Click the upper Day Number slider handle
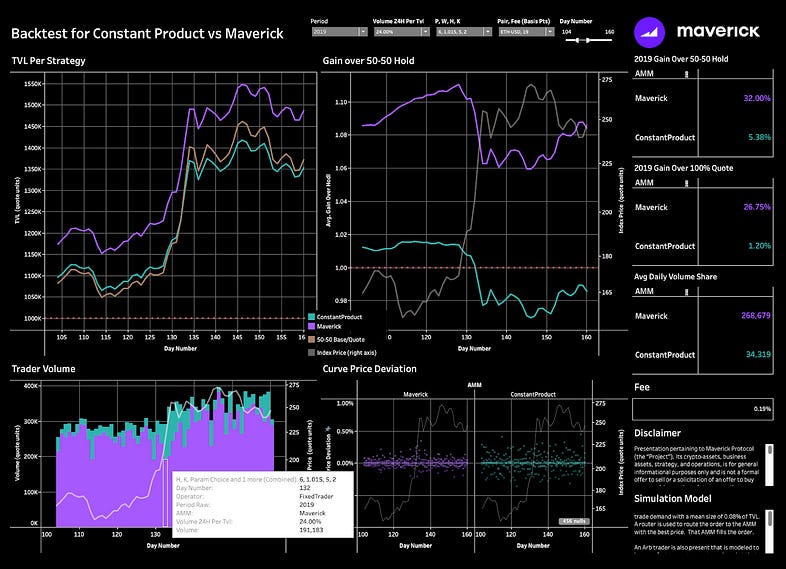The image size is (786, 569). pos(587,40)
